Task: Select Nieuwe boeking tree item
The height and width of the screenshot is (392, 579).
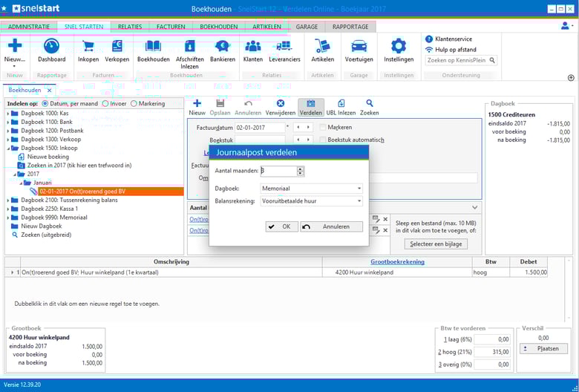Action: (x=48, y=157)
